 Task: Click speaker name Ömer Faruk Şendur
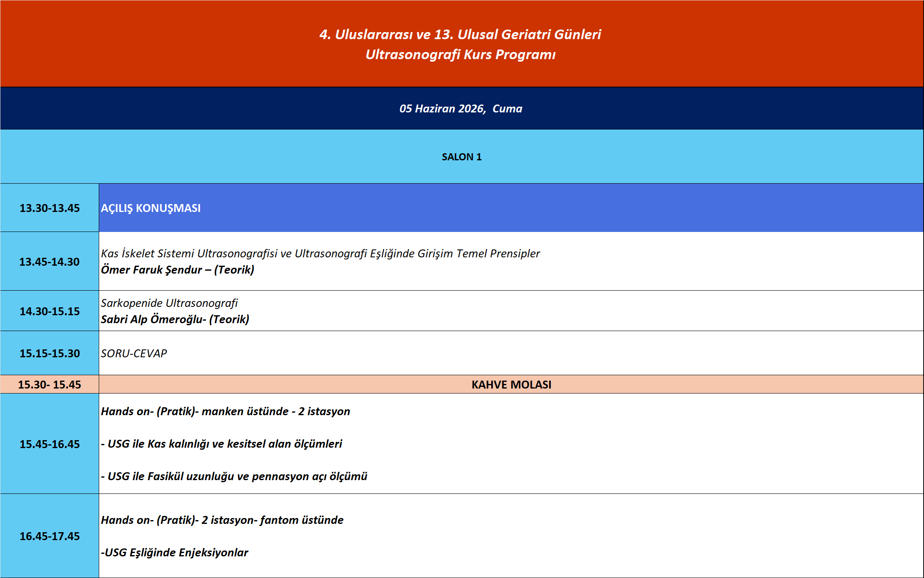click(x=177, y=270)
